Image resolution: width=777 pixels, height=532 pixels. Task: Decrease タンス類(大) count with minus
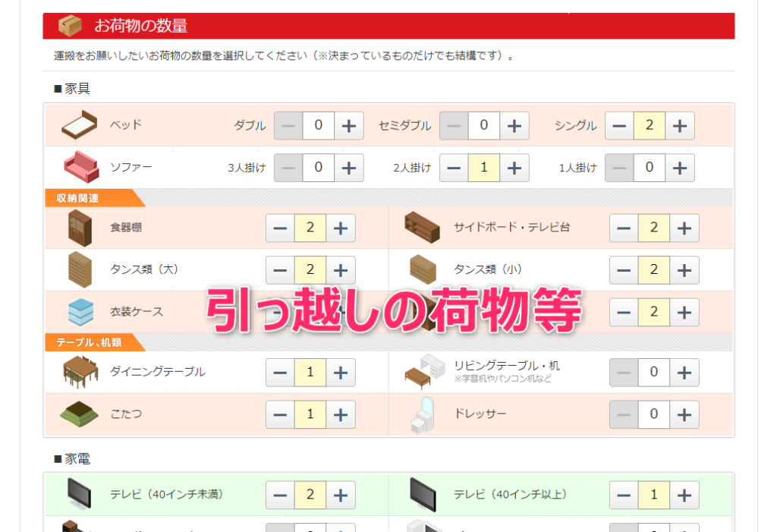[x=280, y=270]
